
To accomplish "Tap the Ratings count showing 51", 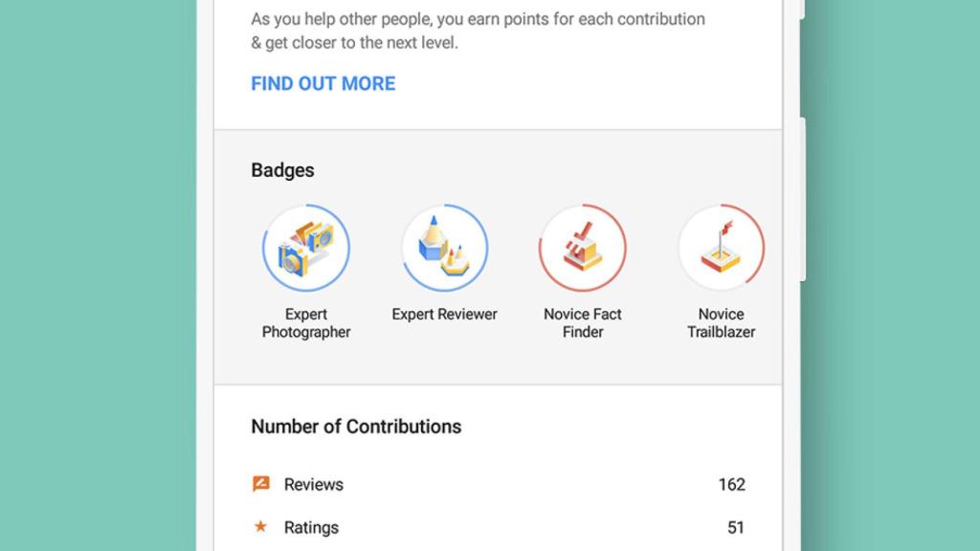I will (736, 527).
